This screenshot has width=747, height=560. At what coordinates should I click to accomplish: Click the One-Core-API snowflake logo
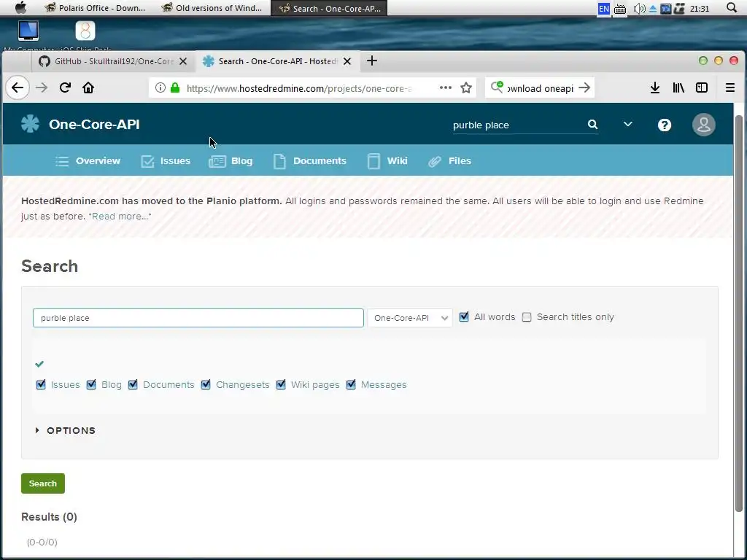click(30, 124)
